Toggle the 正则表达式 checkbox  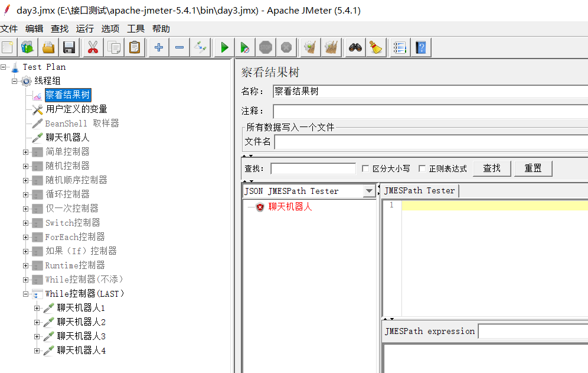(x=422, y=168)
